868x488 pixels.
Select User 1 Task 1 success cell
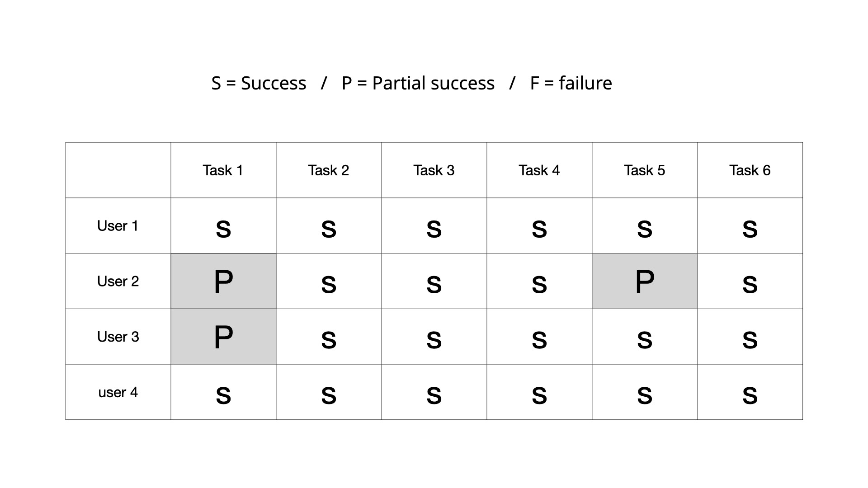(223, 225)
